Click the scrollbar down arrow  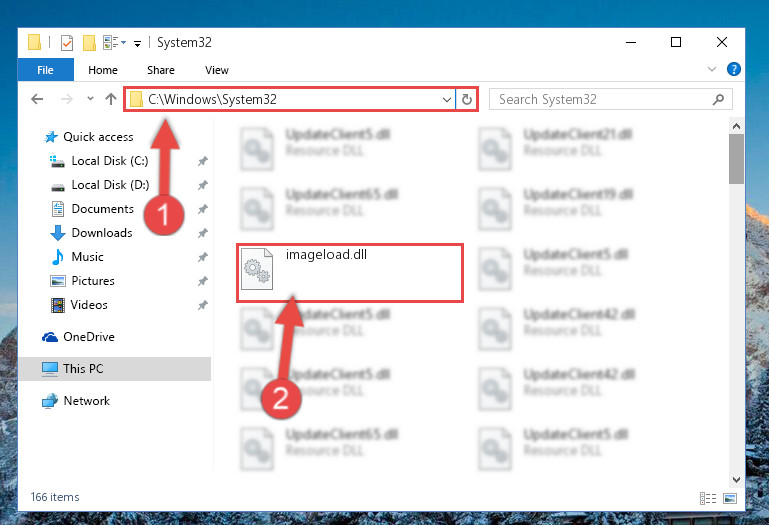(x=736, y=480)
